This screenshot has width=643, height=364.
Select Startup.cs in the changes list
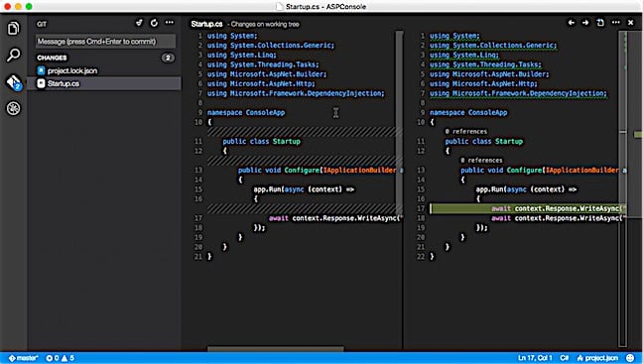click(x=104, y=83)
